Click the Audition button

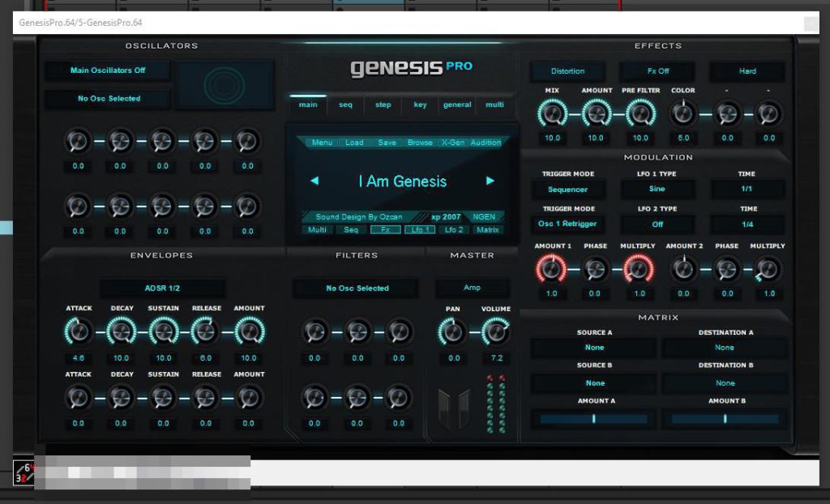pos(486,143)
